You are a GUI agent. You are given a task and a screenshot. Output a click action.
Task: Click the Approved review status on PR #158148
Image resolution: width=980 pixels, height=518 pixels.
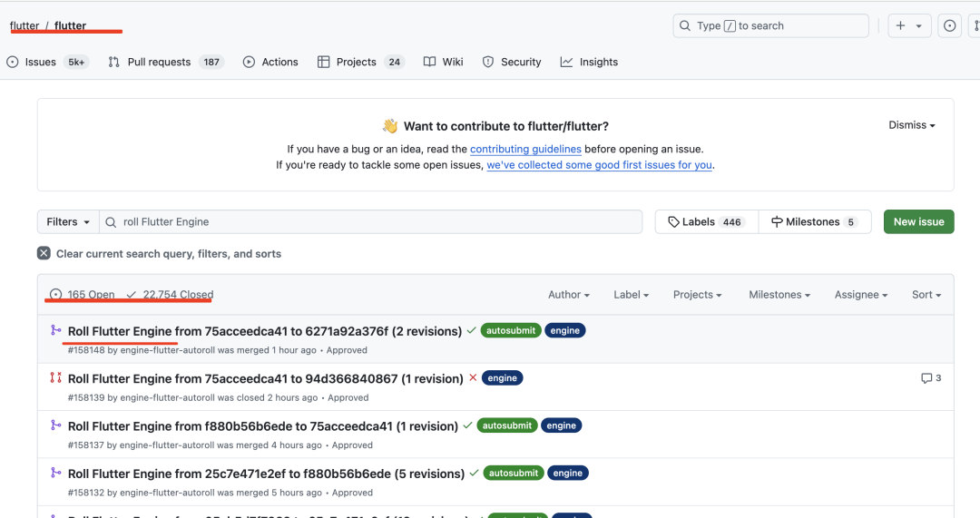pos(347,350)
